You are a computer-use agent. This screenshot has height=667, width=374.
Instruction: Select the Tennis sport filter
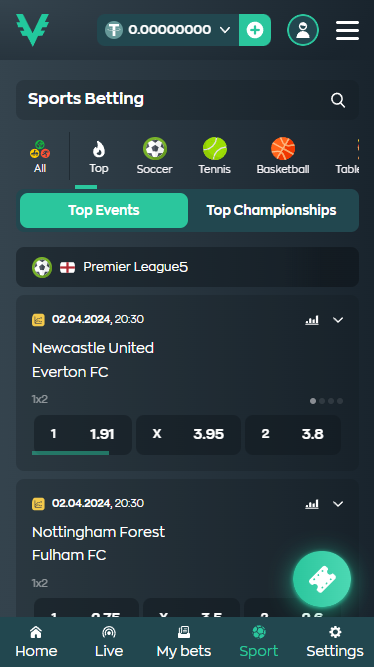coord(214,156)
